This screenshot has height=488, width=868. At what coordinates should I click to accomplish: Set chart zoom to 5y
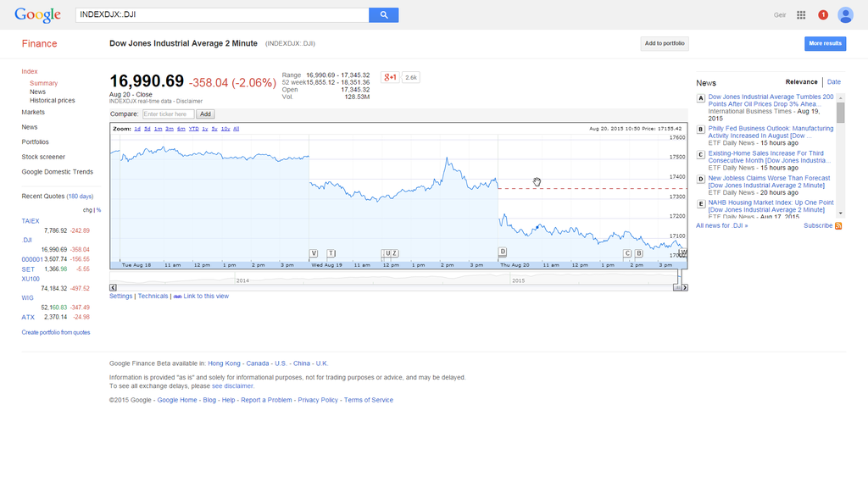point(214,129)
